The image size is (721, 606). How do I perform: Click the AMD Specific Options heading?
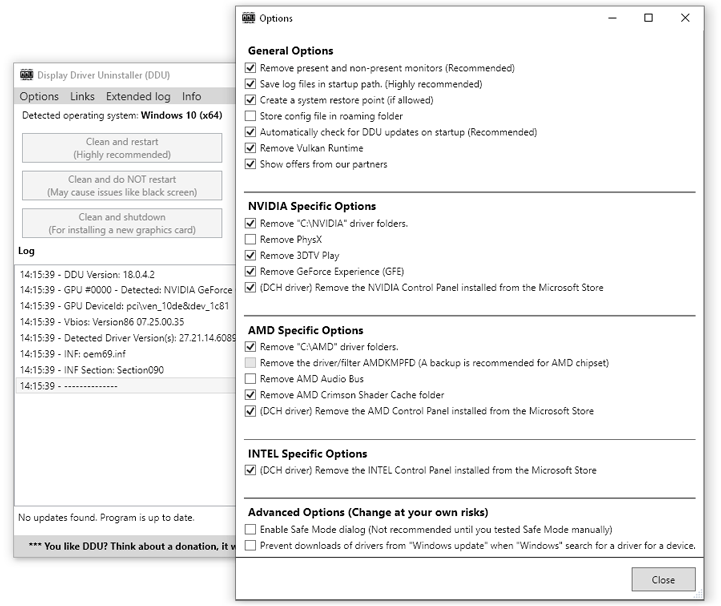[305, 330]
